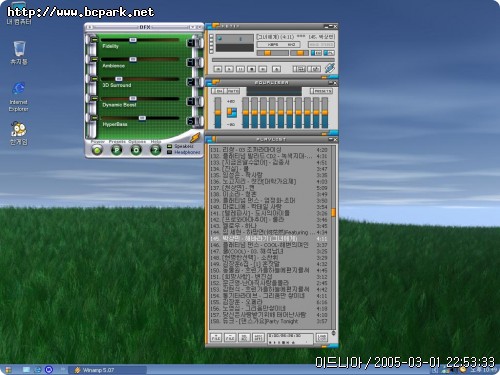This screenshot has height=375, width=500.
Task: Click the Winamp 5.07 taskbar button
Action: (107, 370)
